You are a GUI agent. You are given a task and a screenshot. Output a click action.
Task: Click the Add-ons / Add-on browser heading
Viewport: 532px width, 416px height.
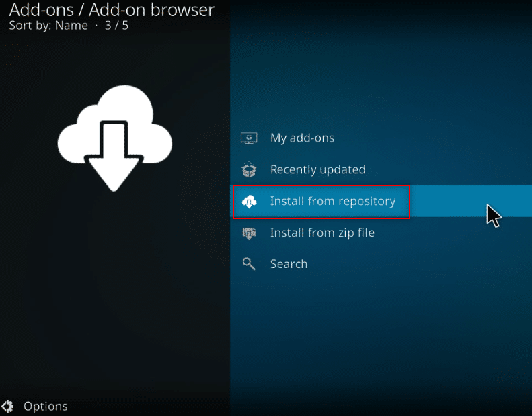(112, 10)
